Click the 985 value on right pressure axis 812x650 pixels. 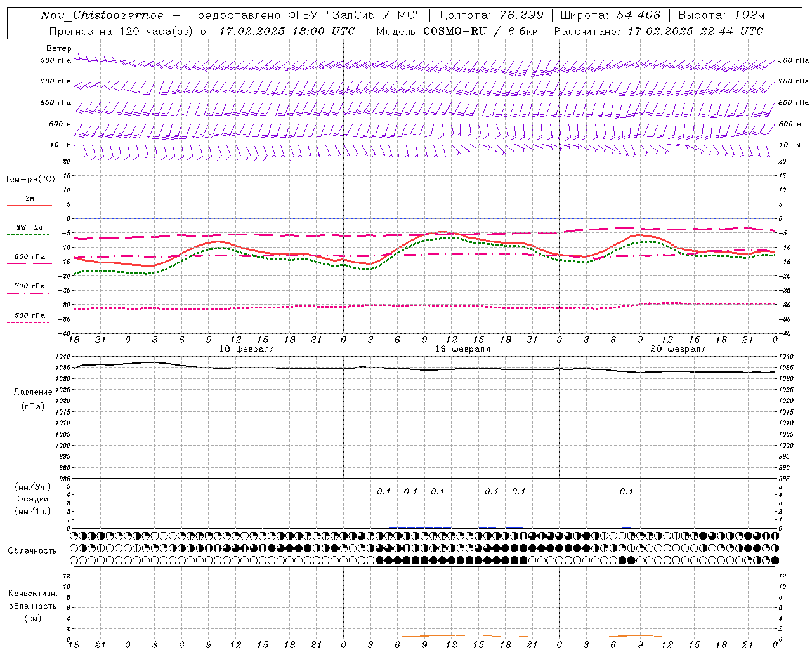pos(785,479)
